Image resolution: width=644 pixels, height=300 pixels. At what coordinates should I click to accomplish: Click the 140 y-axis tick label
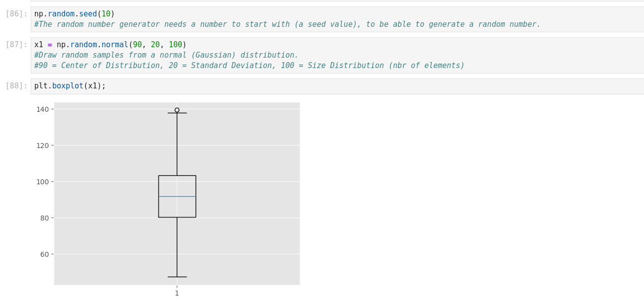[43, 109]
